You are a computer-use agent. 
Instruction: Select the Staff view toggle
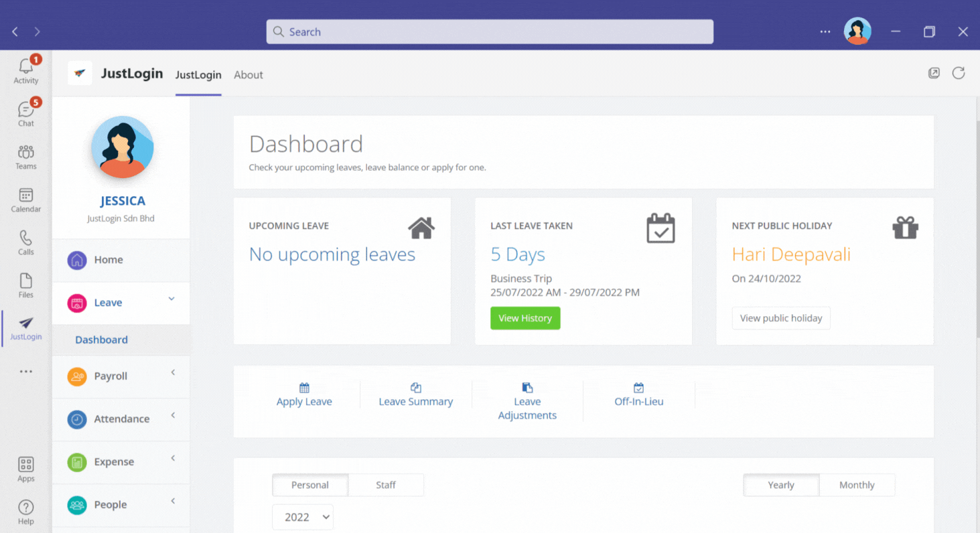pyautogui.click(x=386, y=485)
